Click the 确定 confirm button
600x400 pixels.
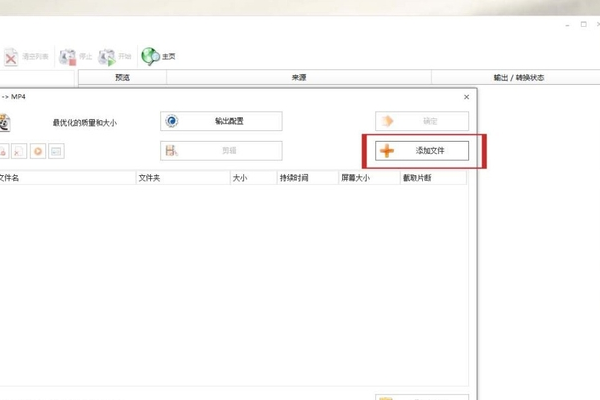click(x=422, y=121)
